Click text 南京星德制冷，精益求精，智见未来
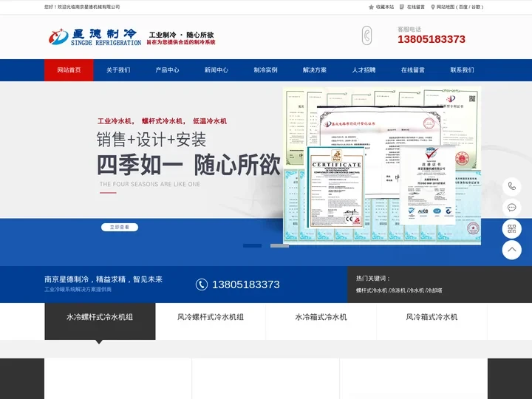 [x=103, y=279]
